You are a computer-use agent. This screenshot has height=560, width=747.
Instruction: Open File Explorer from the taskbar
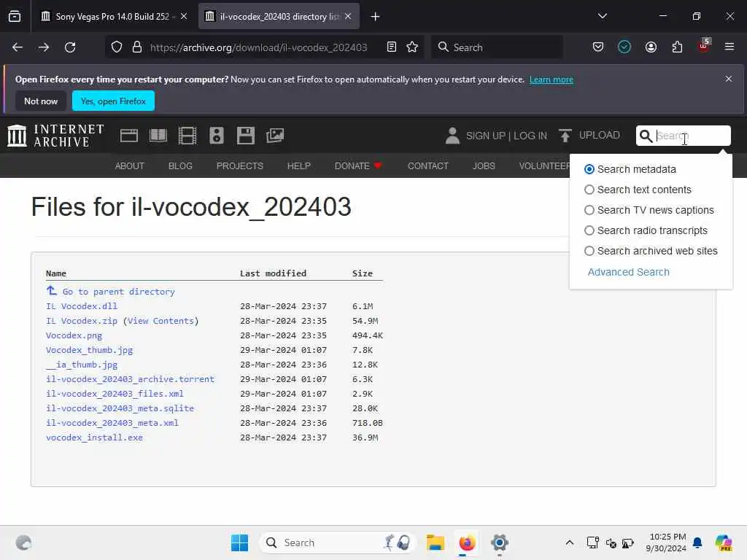point(435,542)
